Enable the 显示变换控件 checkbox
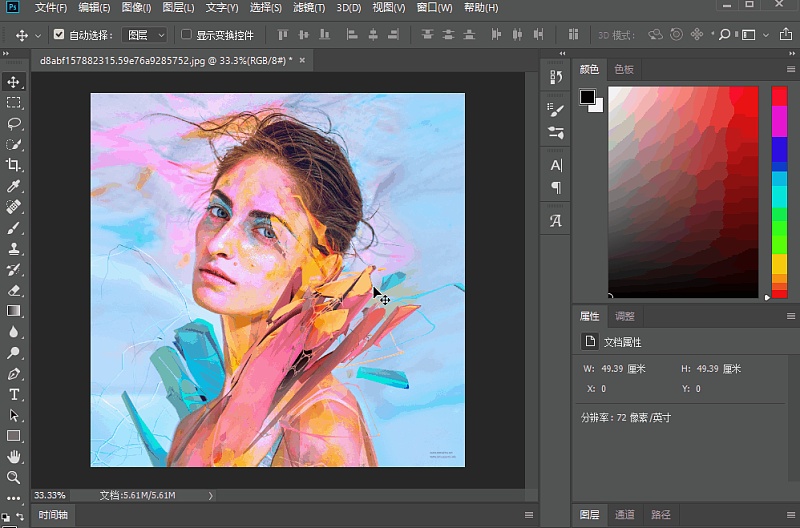This screenshot has height=528, width=800. [186, 34]
